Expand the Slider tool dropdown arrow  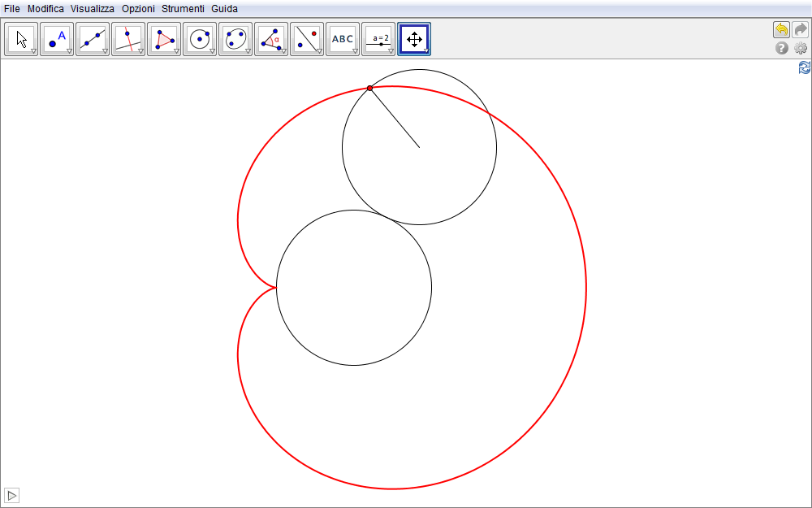(391, 51)
